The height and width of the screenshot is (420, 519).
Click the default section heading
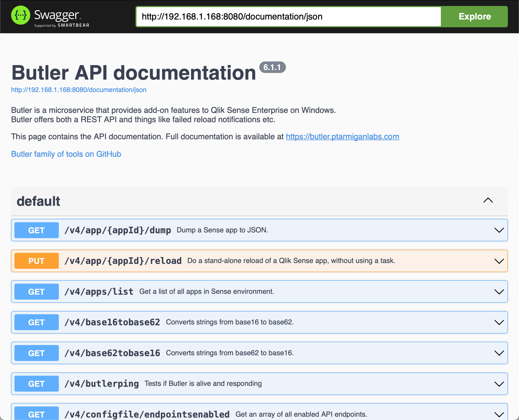pyautogui.click(x=38, y=201)
